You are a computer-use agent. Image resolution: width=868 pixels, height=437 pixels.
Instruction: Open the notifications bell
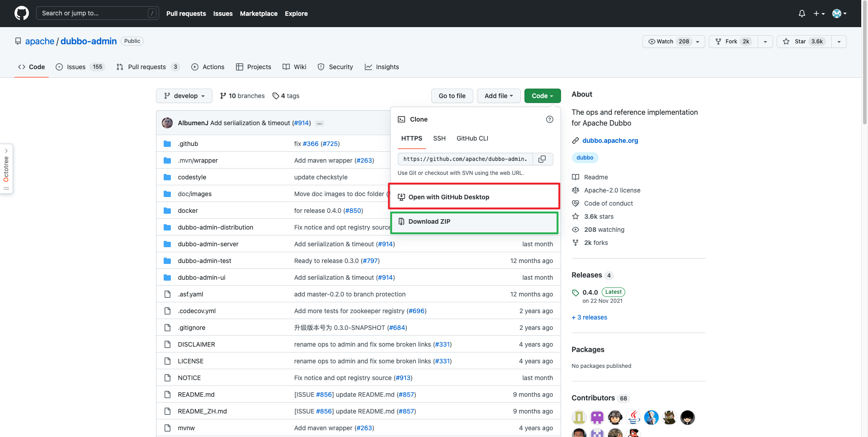click(802, 14)
